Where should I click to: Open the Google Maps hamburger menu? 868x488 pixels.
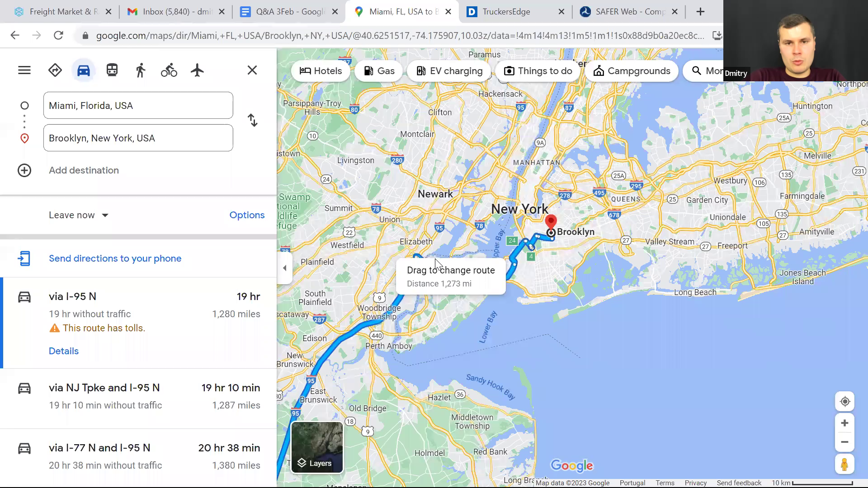coord(24,70)
